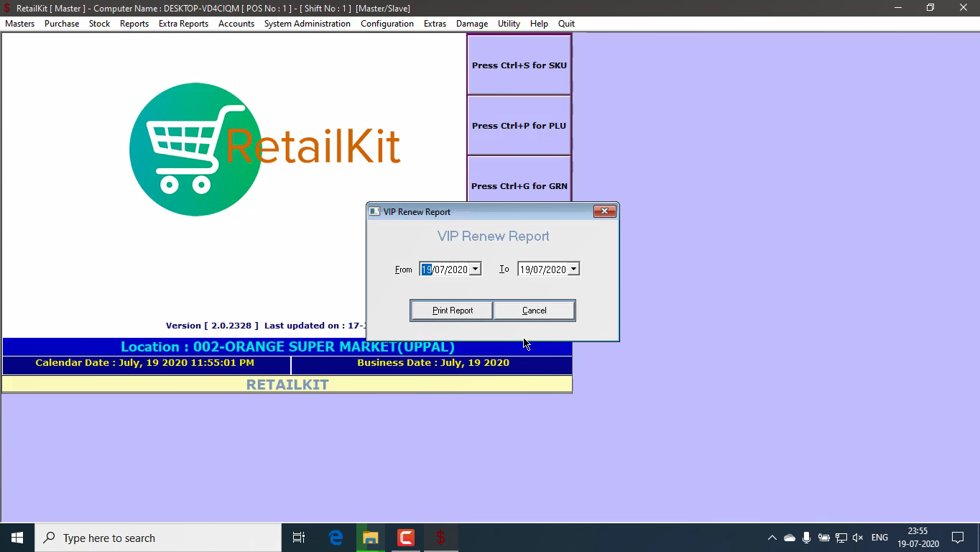Click the Quit menu item

[566, 24]
